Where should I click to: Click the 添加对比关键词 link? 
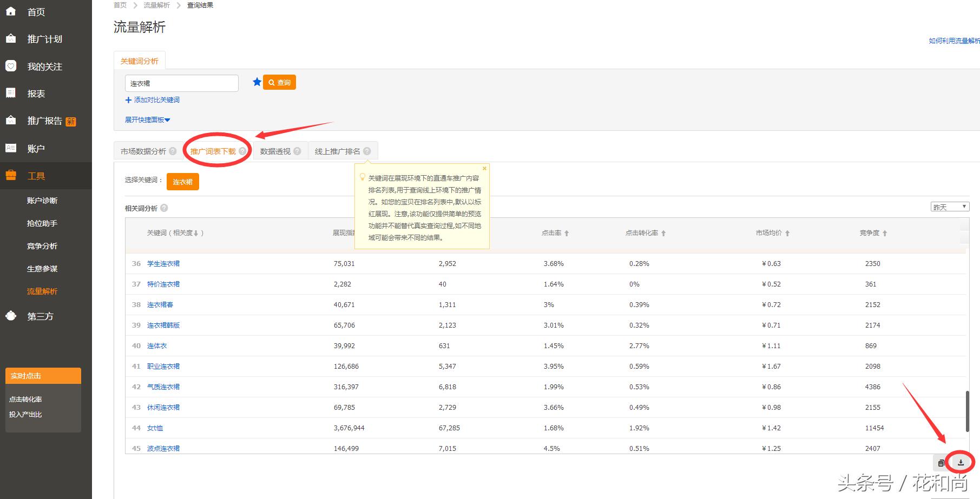click(156, 100)
